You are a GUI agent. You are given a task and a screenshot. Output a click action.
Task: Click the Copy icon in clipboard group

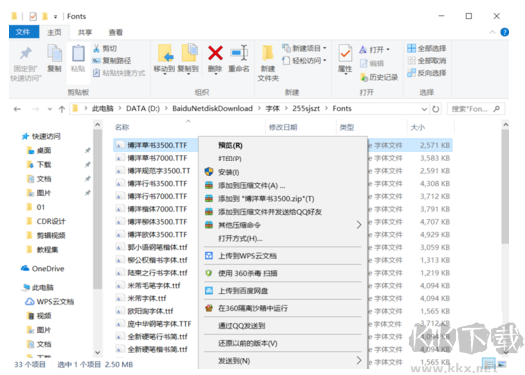coord(55,54)
